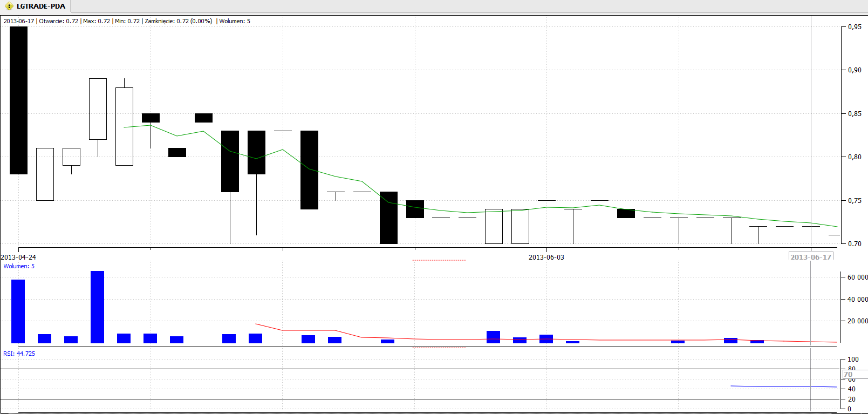The height and width of the screenshot is (414, 868).
Task: Click the blue RSI line
Action: pyautogui.click(x=782, y=386)
